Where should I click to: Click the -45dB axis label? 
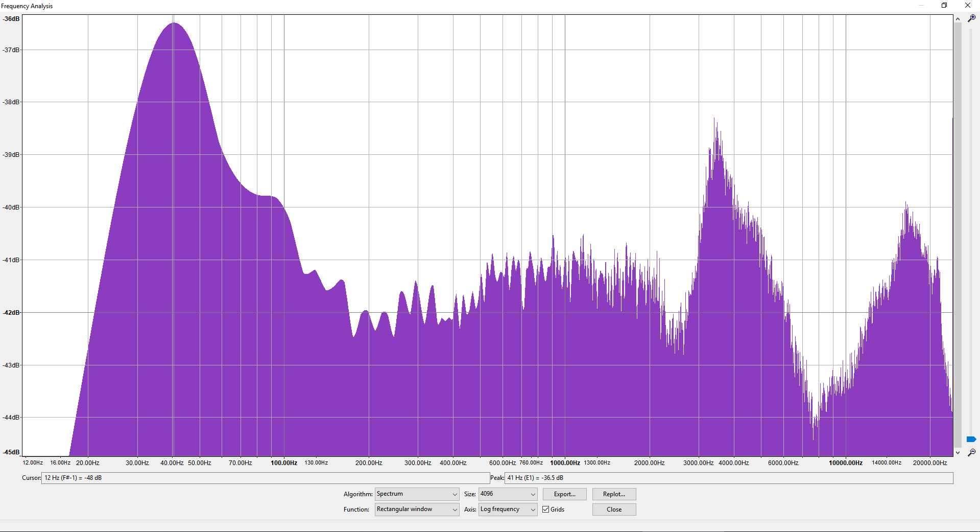[x=11, y=452]
